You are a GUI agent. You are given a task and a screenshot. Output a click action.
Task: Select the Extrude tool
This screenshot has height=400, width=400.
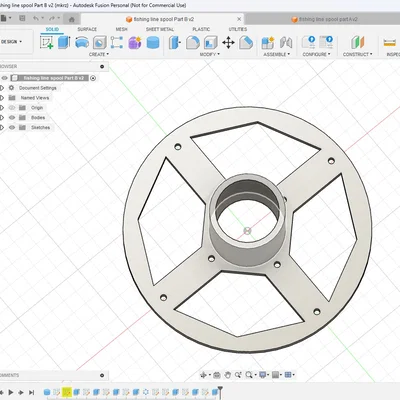pos(64,43)
